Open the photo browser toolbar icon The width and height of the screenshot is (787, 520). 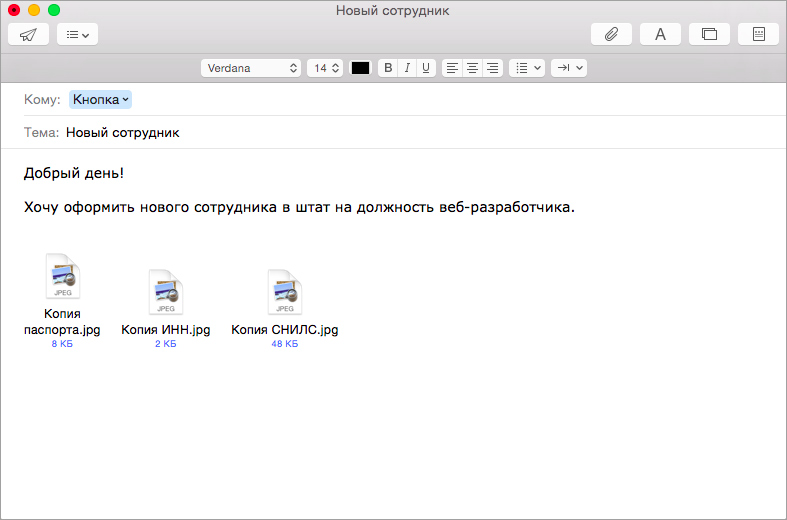point(709,34)
